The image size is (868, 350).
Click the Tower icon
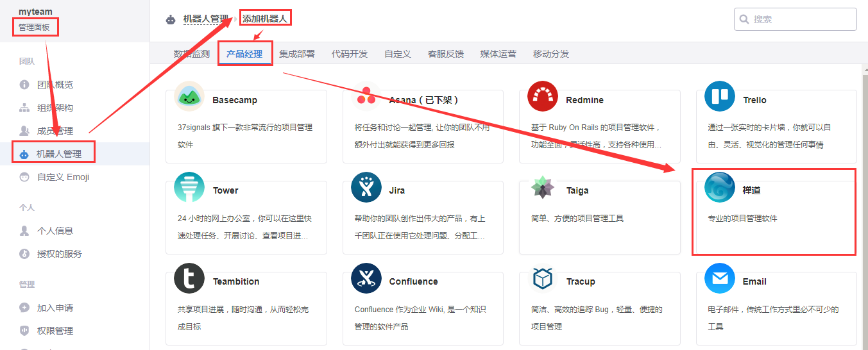[189, 187]
